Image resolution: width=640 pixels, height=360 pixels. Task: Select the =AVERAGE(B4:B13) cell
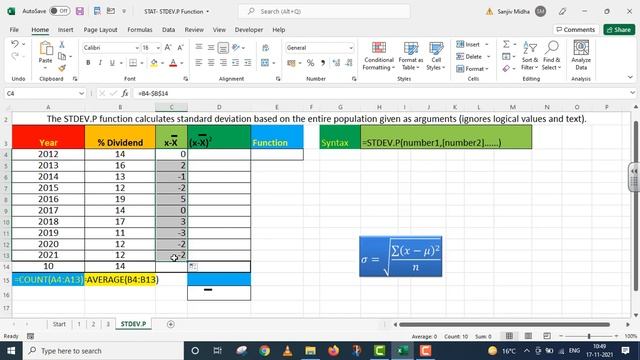120,280
